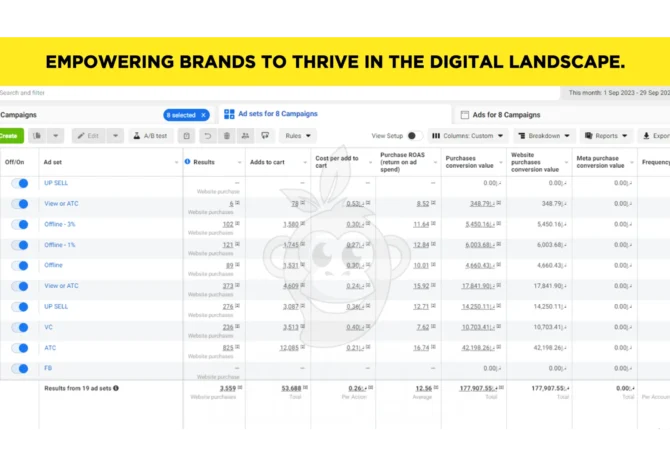Open the Adds to cart column arrow
The height and width of the screenshot is (450, 670).
tap(305, 162)
